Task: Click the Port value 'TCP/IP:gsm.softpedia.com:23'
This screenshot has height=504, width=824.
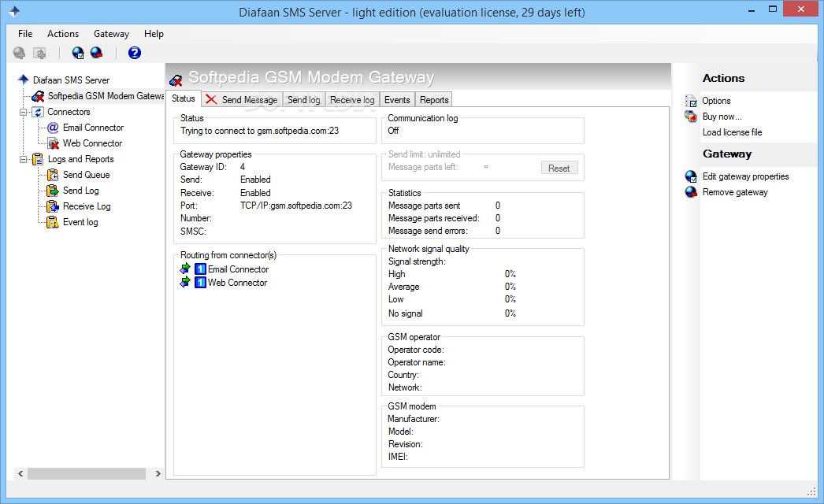Action: pos(296,206)
